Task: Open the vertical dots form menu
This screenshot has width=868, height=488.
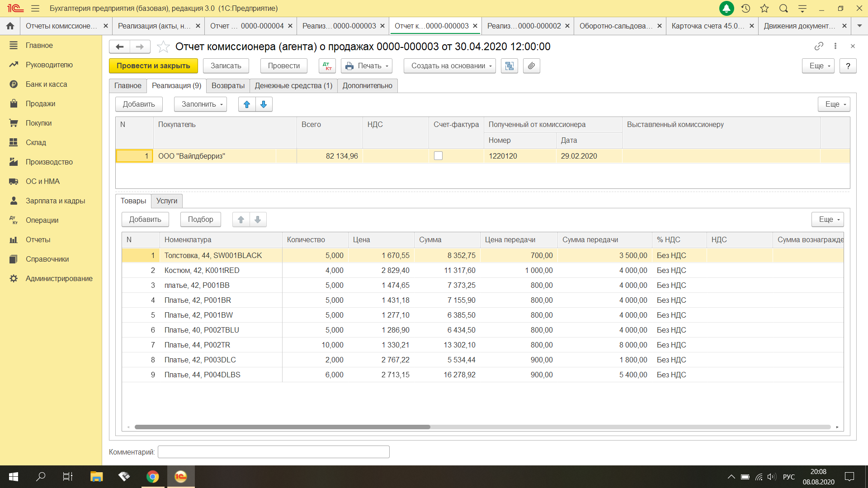Action: pyautogui.click(x=835, y=46)
